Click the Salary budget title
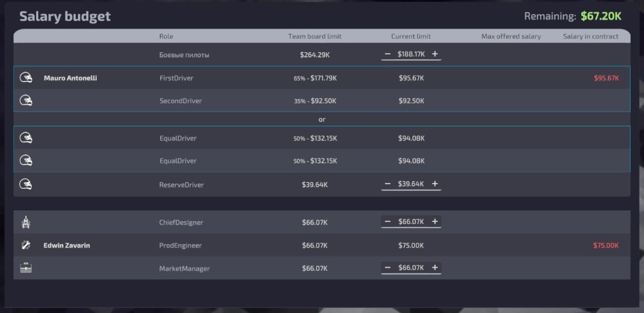This screenshot has width=644, height=313. (65, 17)
